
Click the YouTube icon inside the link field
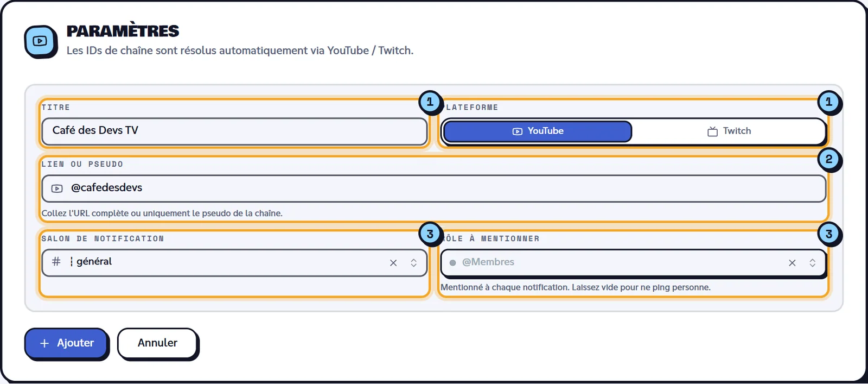point(57,188)
